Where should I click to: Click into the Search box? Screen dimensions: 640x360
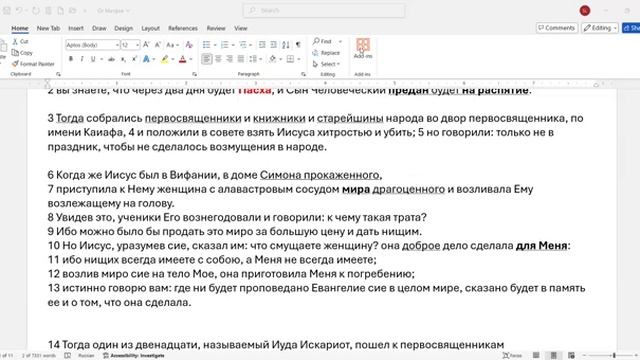324,11
